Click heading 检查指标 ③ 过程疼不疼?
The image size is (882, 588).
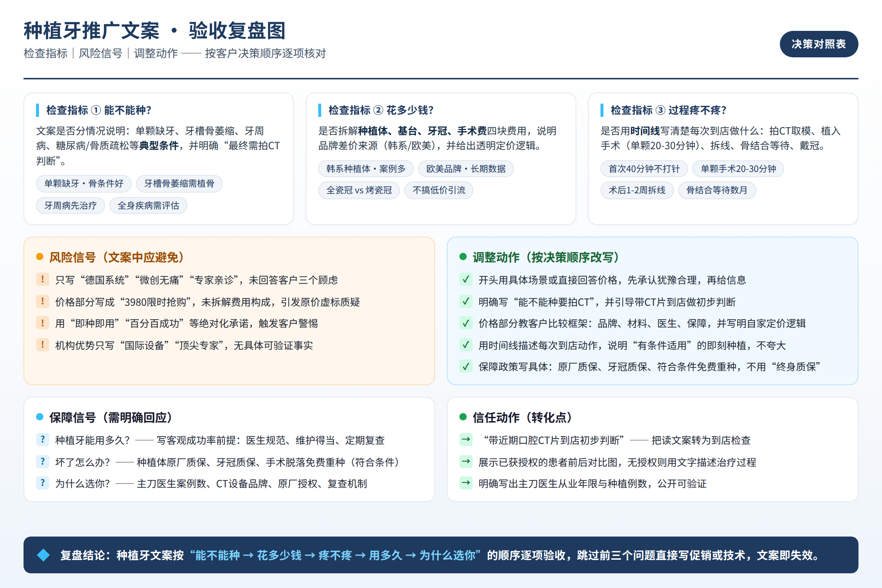tap(668, 110)
